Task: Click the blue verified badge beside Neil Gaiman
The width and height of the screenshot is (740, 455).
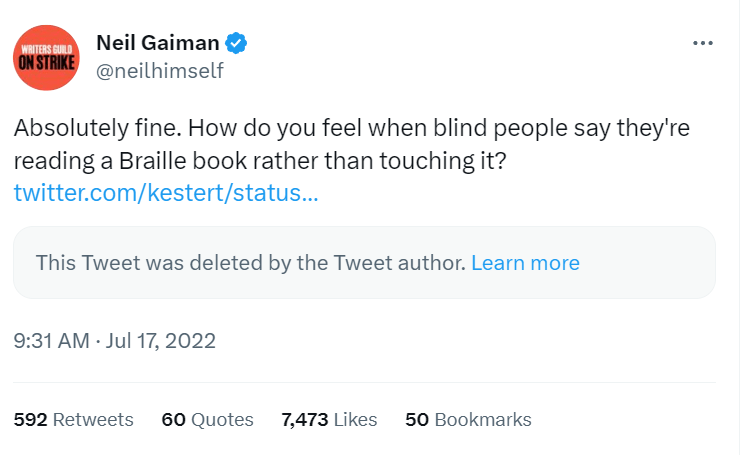Action: [236, 43]
